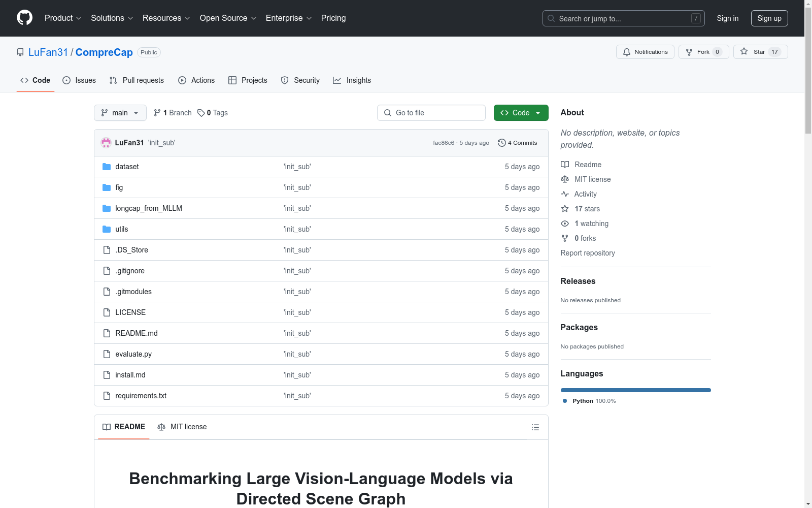The width and height of the screenshot is (812, 508).
Task: Click the Python 100.0% language link
Action: (x=589, y=401)
